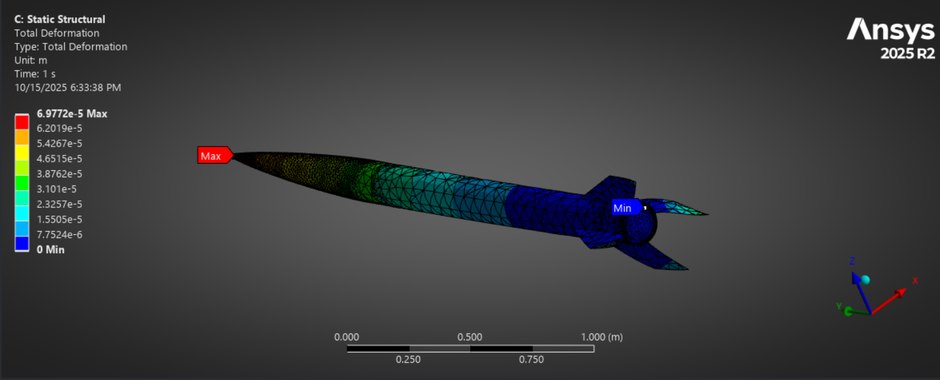940x380 pixels.
Task: Click the 3.8762e-5 legend value
Action: 60,174
